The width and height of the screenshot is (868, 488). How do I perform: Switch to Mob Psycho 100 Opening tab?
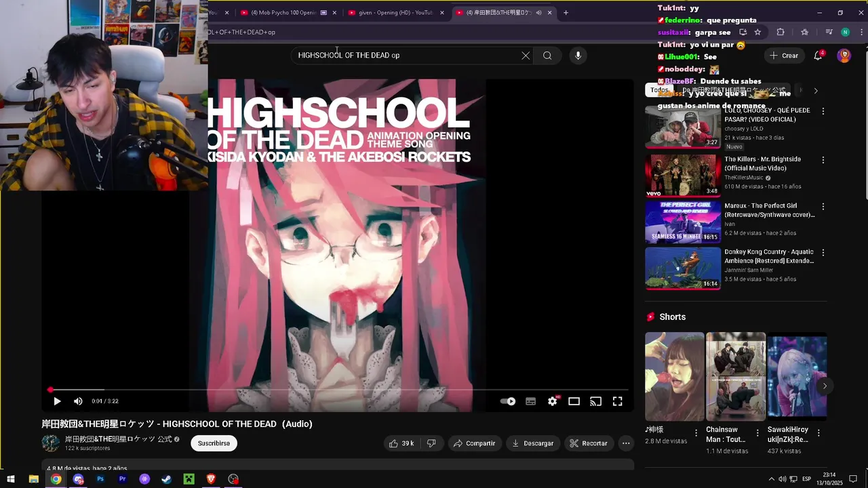click(x=283, y=12)
